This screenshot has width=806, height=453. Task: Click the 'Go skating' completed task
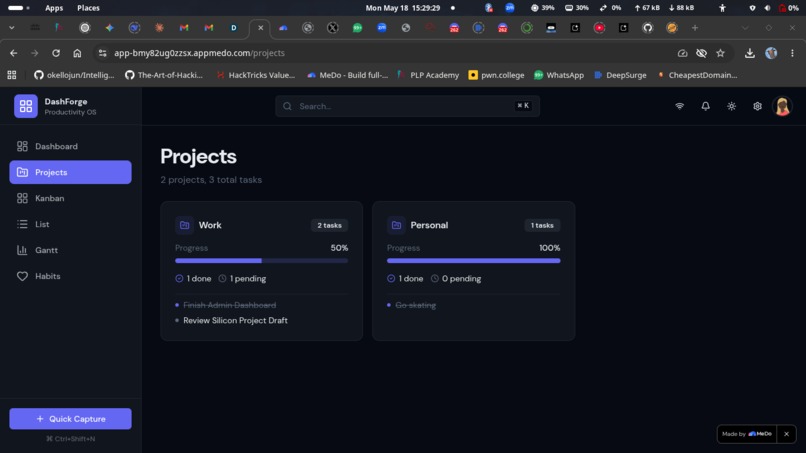tap(415, 305)
